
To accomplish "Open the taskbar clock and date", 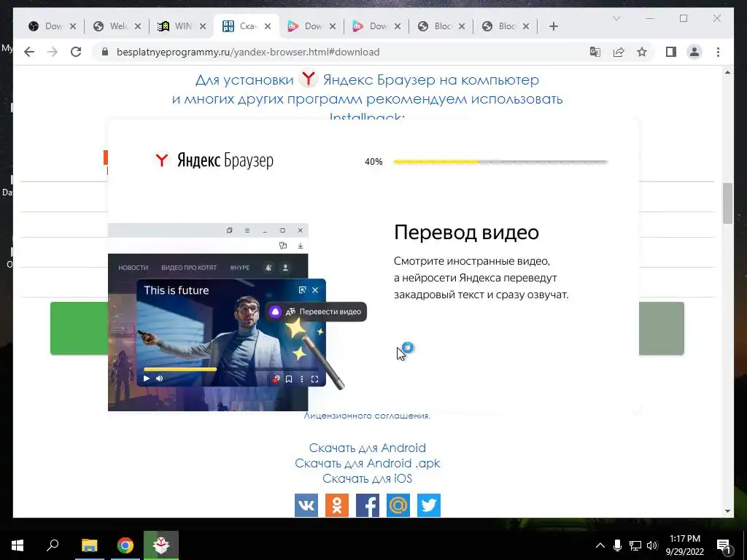I will (684, 545).
